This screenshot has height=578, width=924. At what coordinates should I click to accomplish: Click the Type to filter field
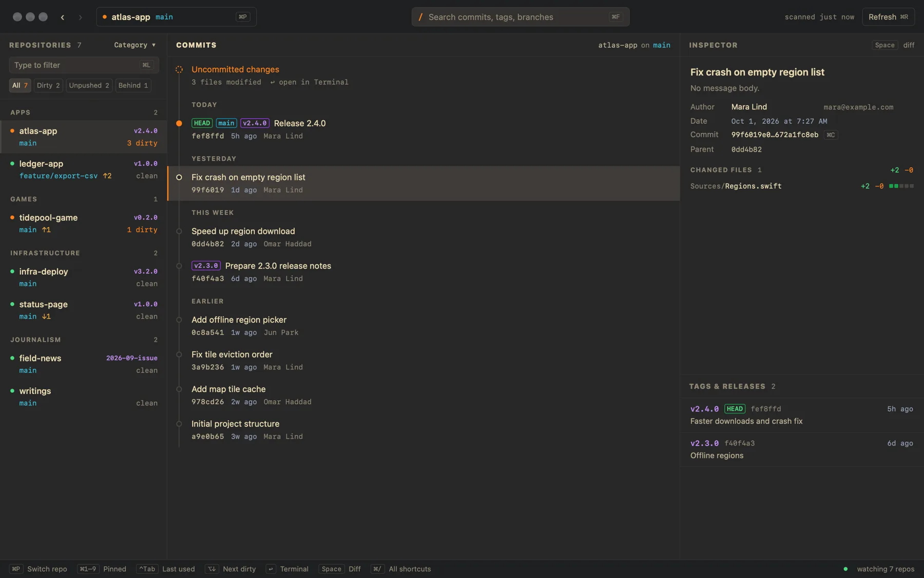coord(84,65)
